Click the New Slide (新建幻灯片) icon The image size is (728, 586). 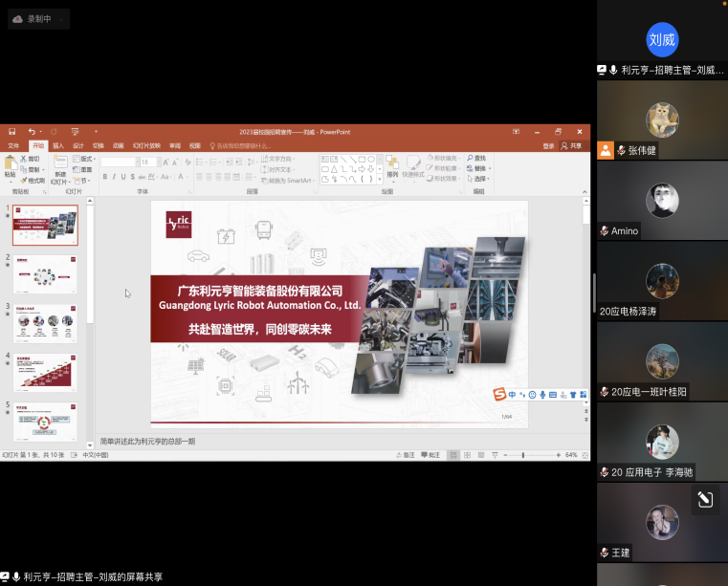click(x=60, y=163)
